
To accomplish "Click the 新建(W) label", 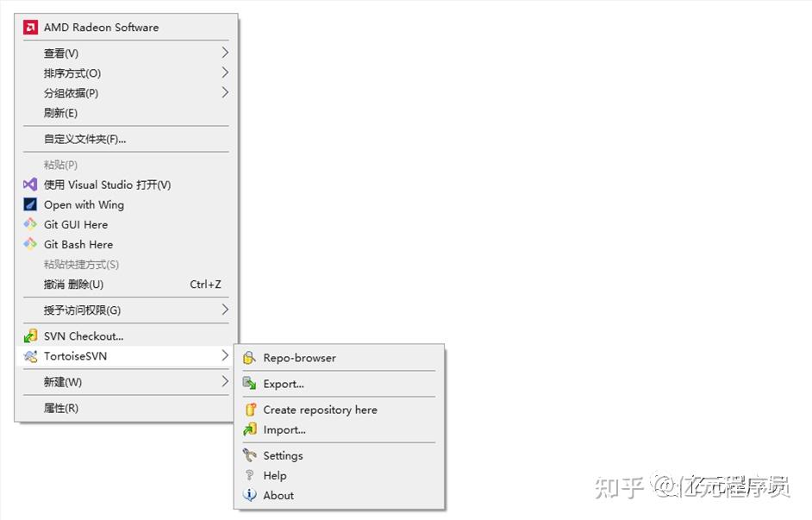I will [63, 382].
